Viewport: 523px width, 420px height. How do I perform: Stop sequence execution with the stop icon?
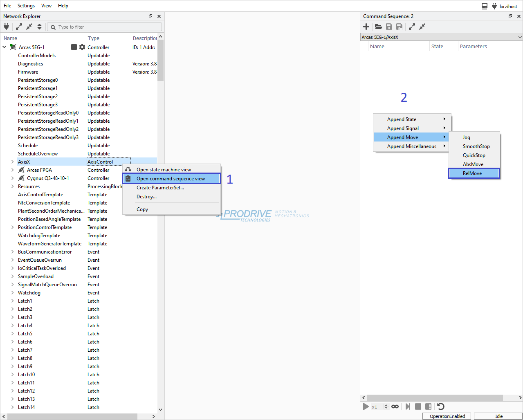pyautogui.click(x=418, y=406)
